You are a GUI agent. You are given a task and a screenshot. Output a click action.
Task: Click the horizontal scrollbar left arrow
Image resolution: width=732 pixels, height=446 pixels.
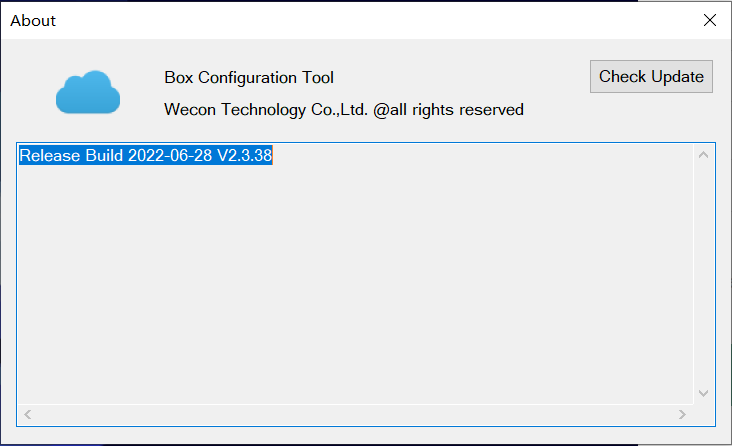pyautogui.click(x=27, y=414)
